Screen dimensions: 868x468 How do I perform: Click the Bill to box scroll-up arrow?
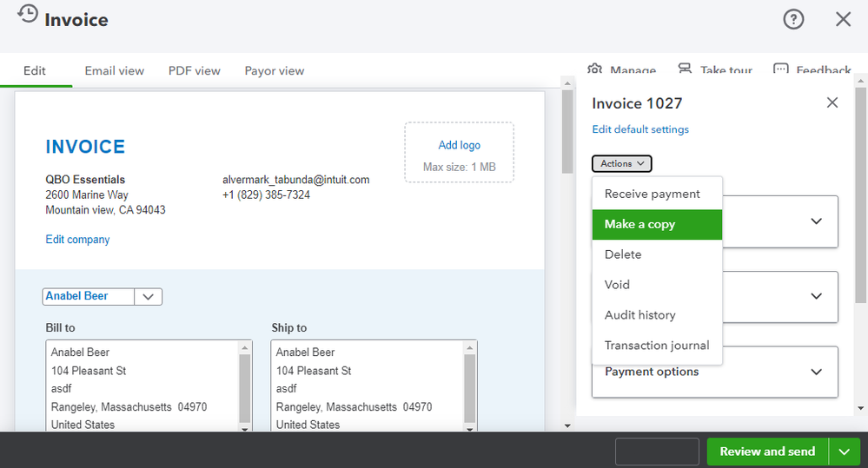coord(245,347)
